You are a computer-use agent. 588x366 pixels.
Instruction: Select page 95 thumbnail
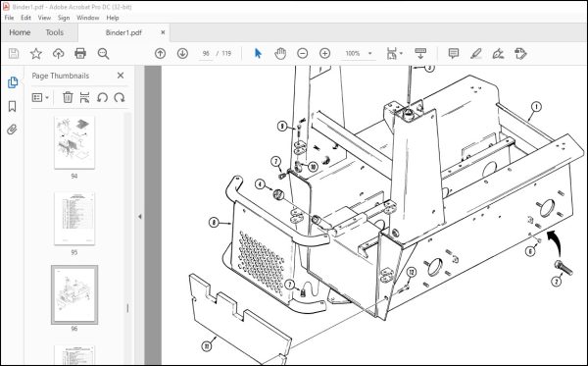click(x=74, y=219)
